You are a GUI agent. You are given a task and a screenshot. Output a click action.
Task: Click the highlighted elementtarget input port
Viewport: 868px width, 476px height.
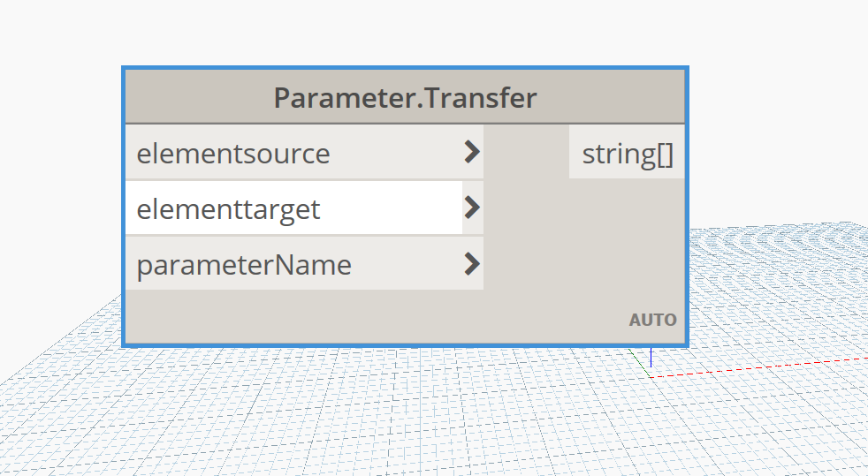pos(294,208)
